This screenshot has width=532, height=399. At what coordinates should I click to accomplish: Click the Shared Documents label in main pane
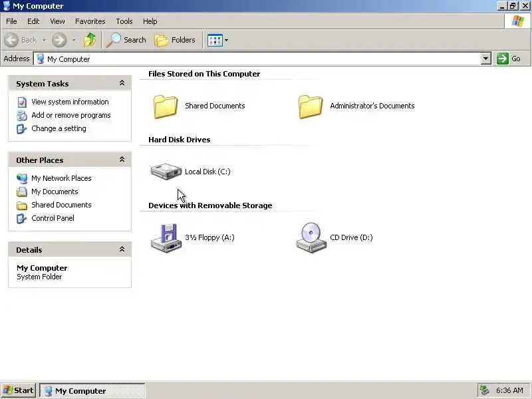tap(215, 106)
